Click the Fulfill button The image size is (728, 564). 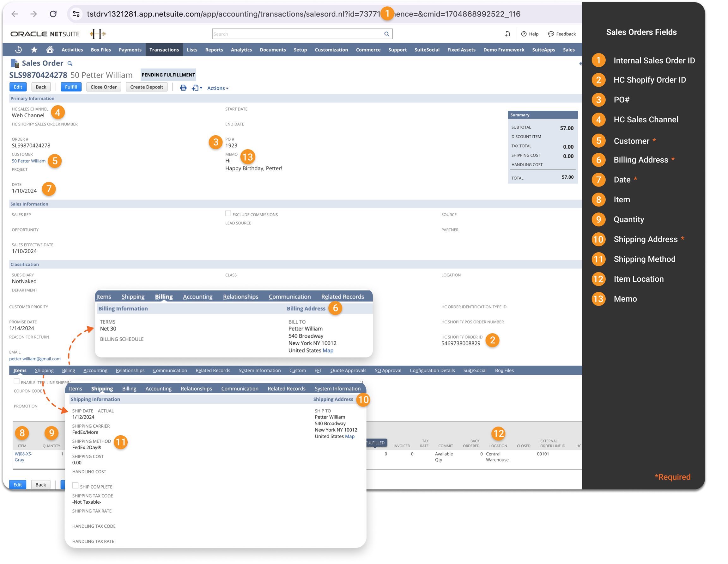click(71, 87)
